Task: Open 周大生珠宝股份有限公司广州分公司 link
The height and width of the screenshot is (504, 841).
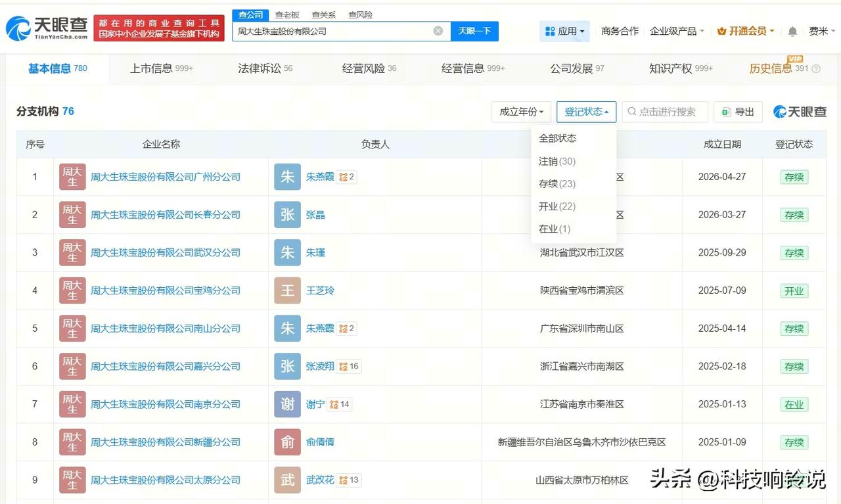Action: click(166, 177)
